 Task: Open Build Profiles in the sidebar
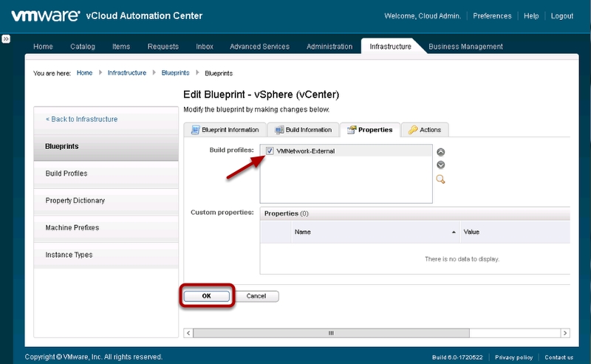coord(106,174)
